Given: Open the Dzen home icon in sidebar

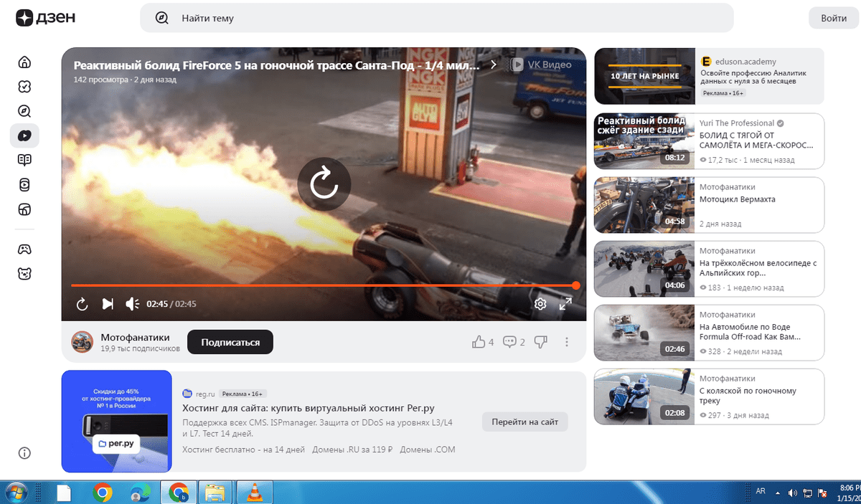Looking at the screenshot, I should click(x=24, y=62).
